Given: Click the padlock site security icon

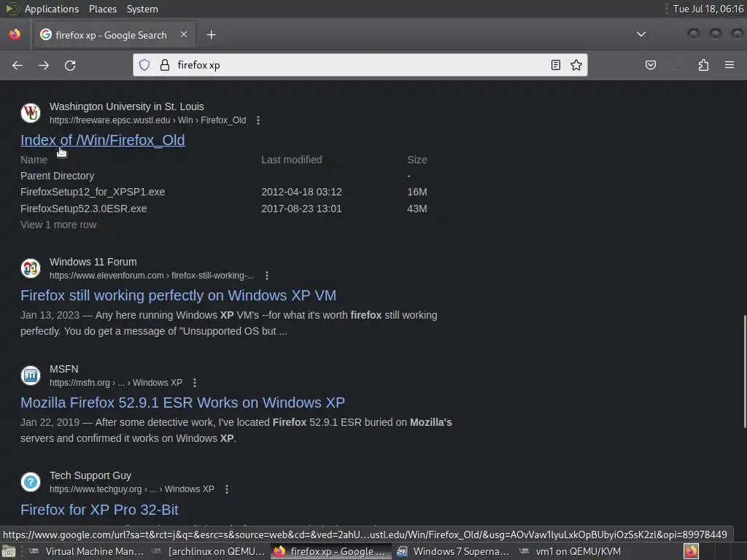Looking at the screenshot, I should pos(165,65).
